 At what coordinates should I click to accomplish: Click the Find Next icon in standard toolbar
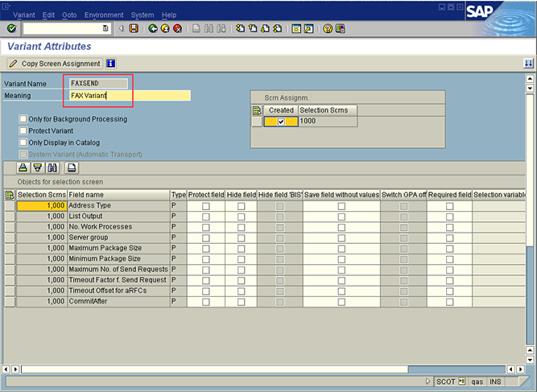[x=221, y=28]
